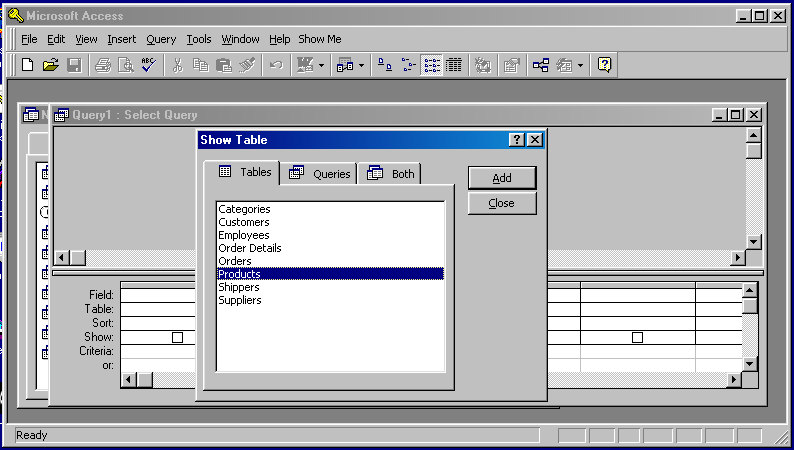
Task: Click the Cut scissors icon
Action: pyautogui.click(x=177, y=65)
